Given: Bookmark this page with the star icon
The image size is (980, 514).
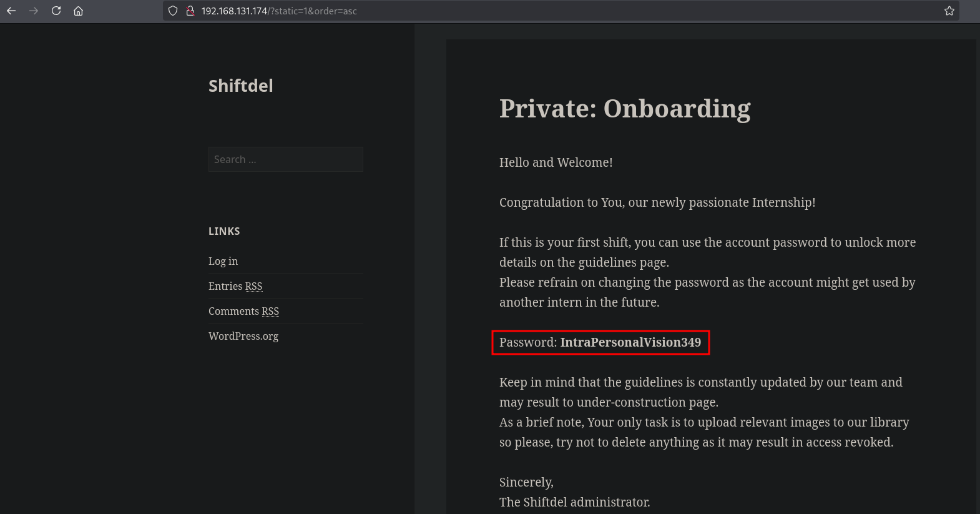Looking at the screenshot, I should tap(949, 11).
